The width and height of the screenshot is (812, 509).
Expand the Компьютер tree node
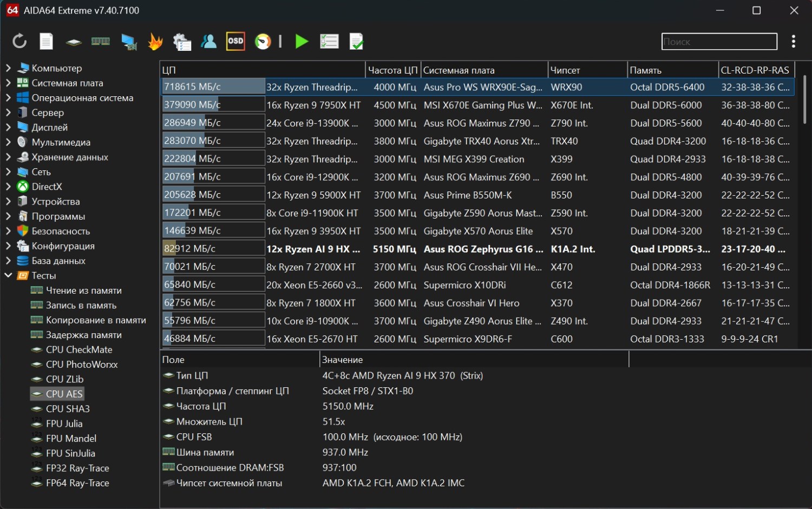(x=8, y=68)
